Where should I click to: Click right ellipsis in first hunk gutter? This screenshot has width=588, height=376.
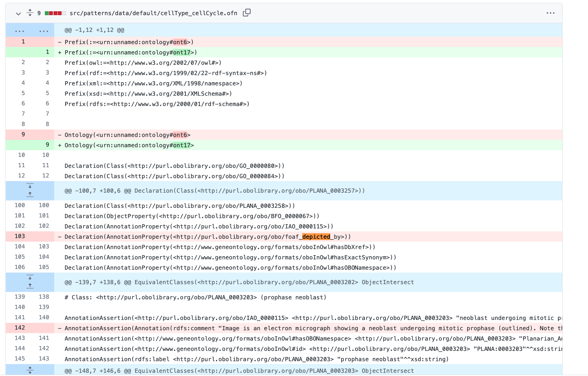click(x=44, y=31)
